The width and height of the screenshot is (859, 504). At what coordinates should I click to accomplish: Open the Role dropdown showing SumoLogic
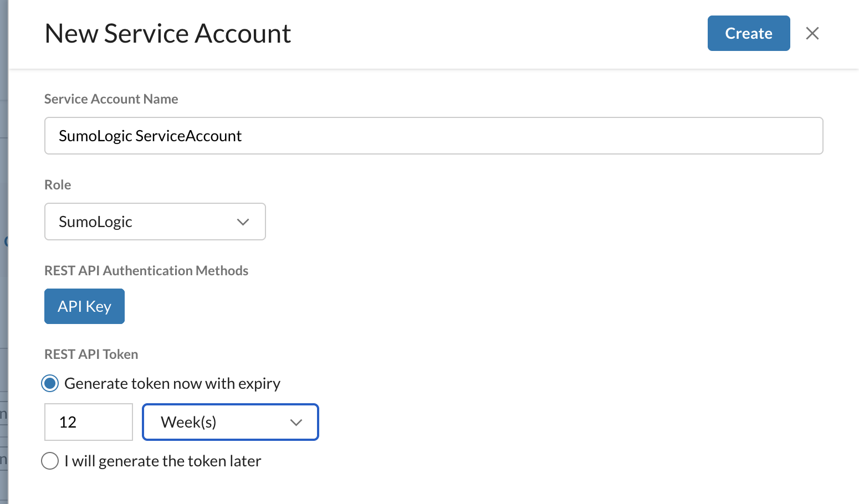tap(155, 222)
